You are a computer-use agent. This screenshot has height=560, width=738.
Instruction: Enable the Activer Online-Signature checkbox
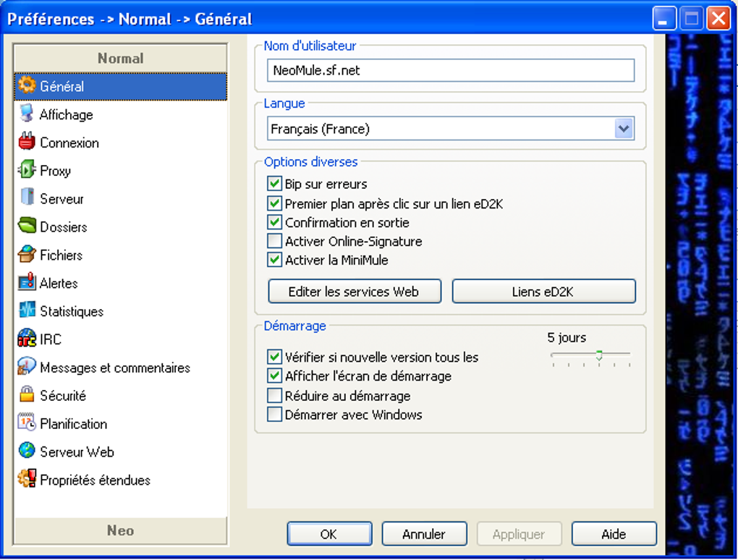[274, 241]
